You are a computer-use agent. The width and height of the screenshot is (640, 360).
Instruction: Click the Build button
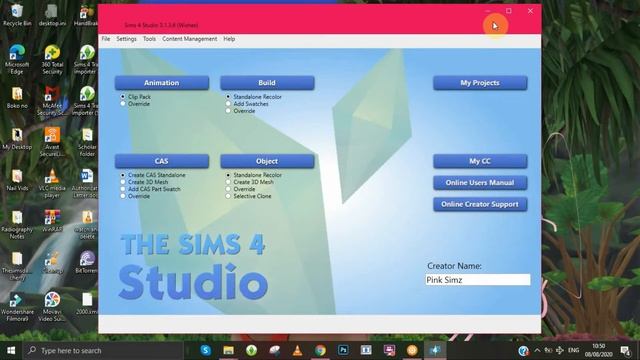coord(267,83)
